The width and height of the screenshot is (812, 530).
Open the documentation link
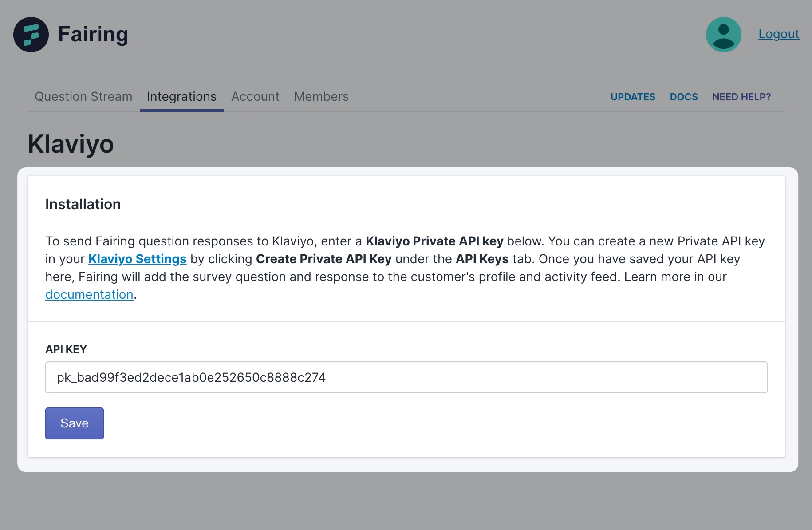pos(89,294)
